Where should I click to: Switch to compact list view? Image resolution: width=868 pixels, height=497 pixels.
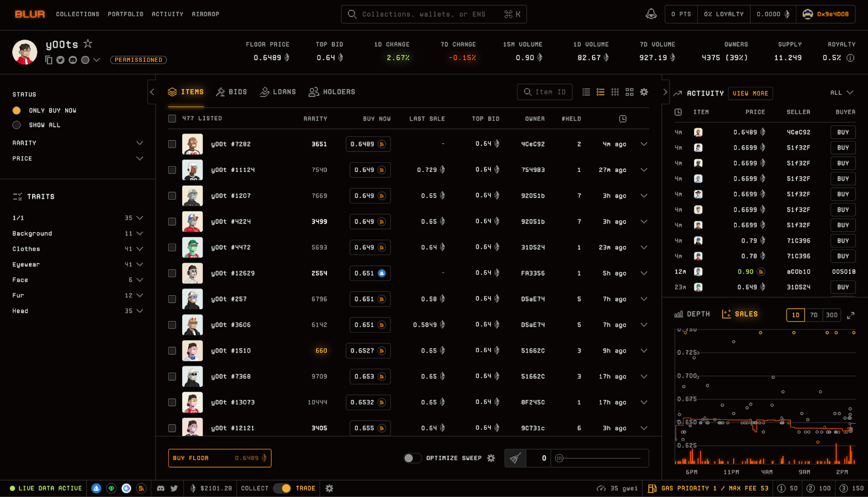coord(586,92)
